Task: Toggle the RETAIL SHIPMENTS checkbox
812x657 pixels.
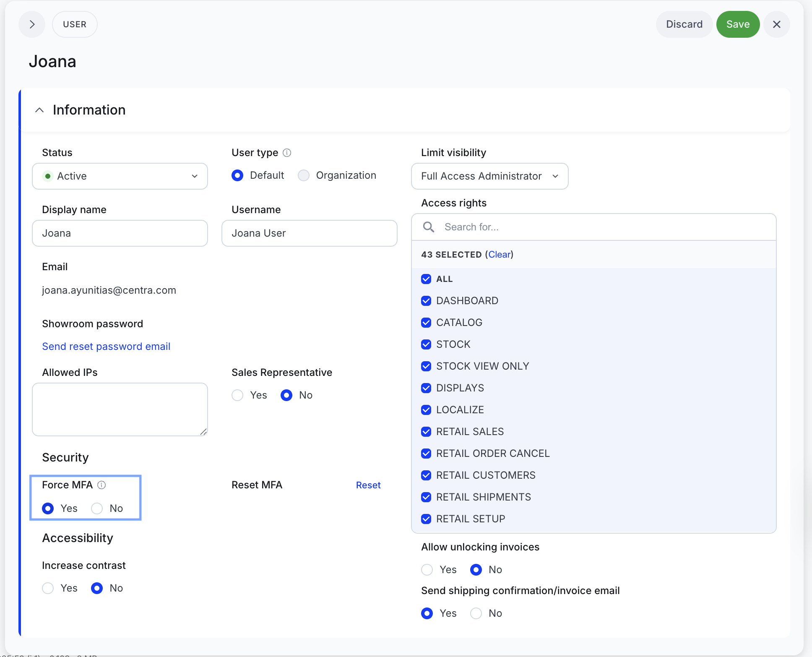Action: [426, 497]
